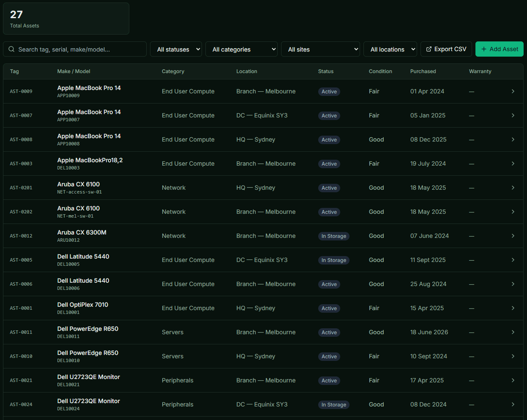This screenshot has height=420, width=527.
Task: Click Active status badge for AST-0009
Action: (x=329, y=92)
